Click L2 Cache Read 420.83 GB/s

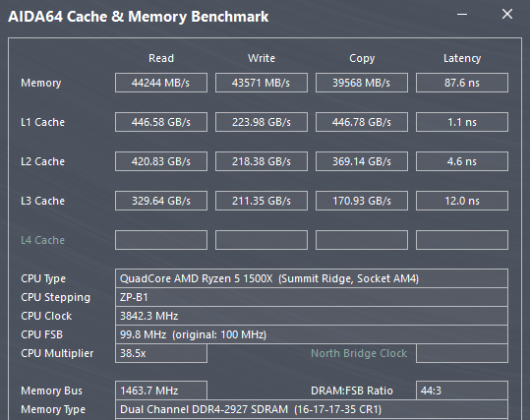coord(161,161)
